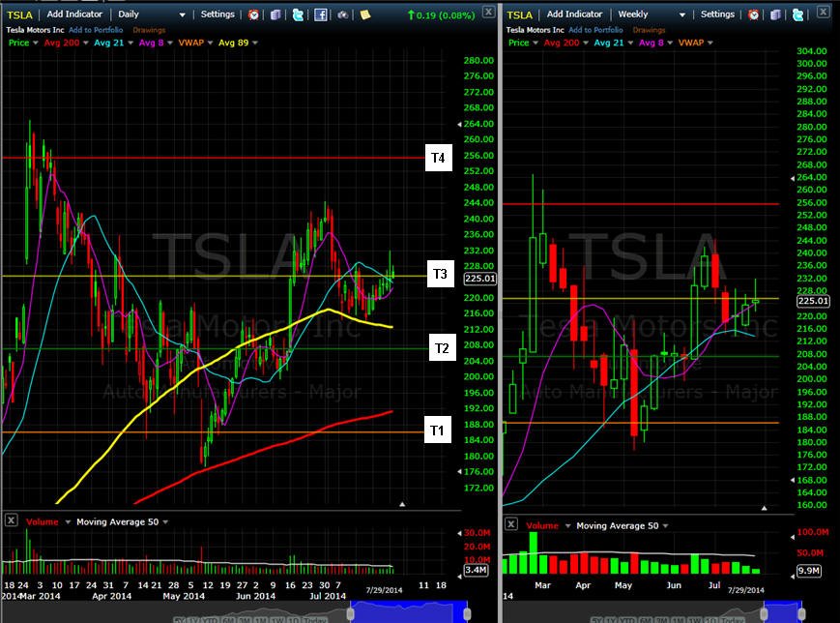This screenshot has height=623, width=840.
Task: Expand VWAP options in Weekly chart
Action: (710, 43)
